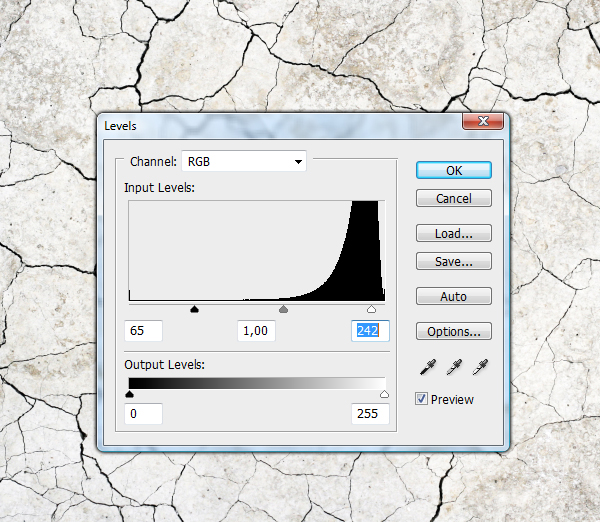Image resolution: width=600 pixels, height=522 pixels.
Task: Click the Save... button
Action: (x=454, y=261)
